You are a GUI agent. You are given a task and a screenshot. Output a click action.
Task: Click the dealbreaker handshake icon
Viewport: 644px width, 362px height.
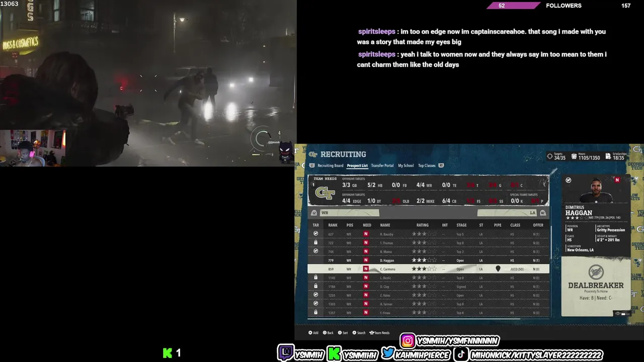[596, 272]
